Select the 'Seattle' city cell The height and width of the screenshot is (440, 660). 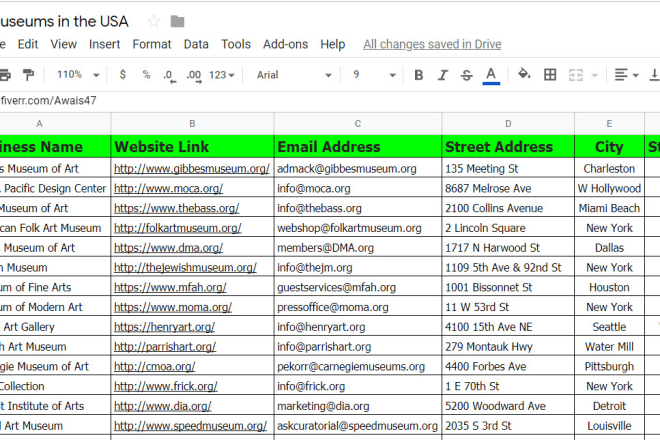pos(609,327)
